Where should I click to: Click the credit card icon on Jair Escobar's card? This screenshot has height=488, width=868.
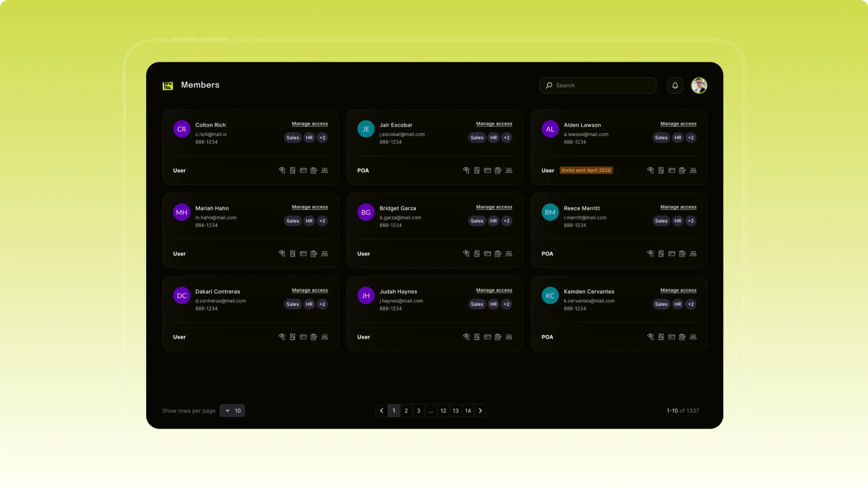click(x=487, y=170)
